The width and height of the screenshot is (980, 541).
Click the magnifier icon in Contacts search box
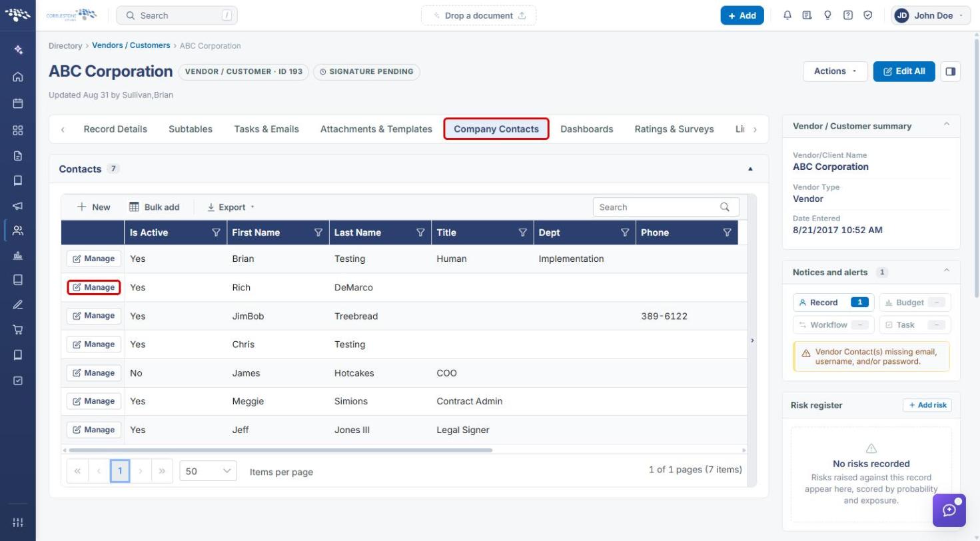725,207
